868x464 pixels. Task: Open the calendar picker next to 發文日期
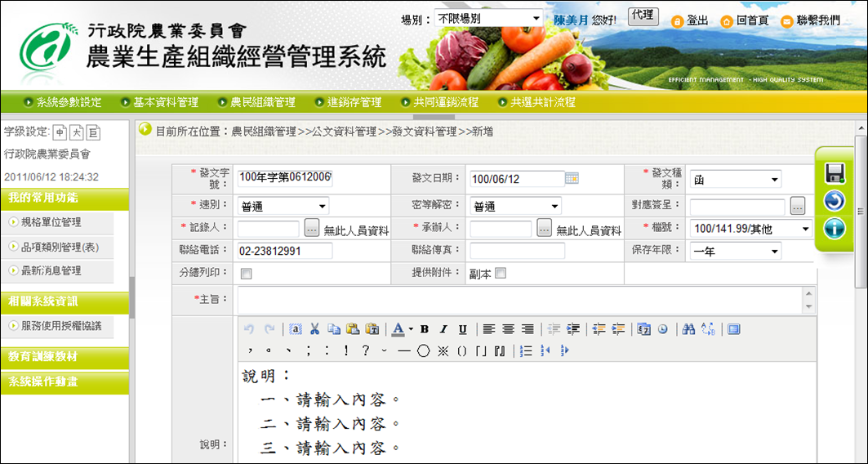pos(572,178)
